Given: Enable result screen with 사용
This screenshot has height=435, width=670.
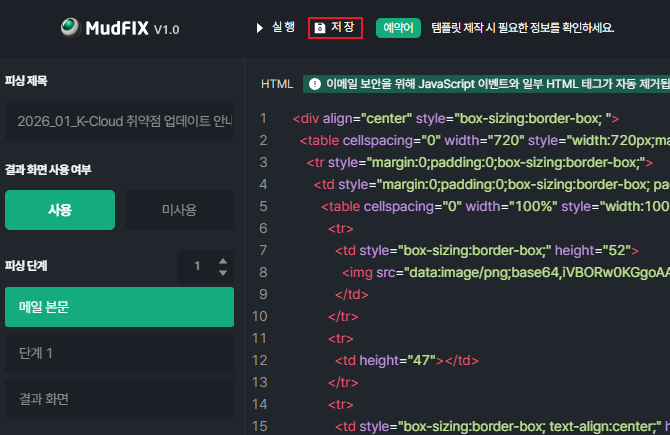Looking at the screenshot, I should coord(60,210).
